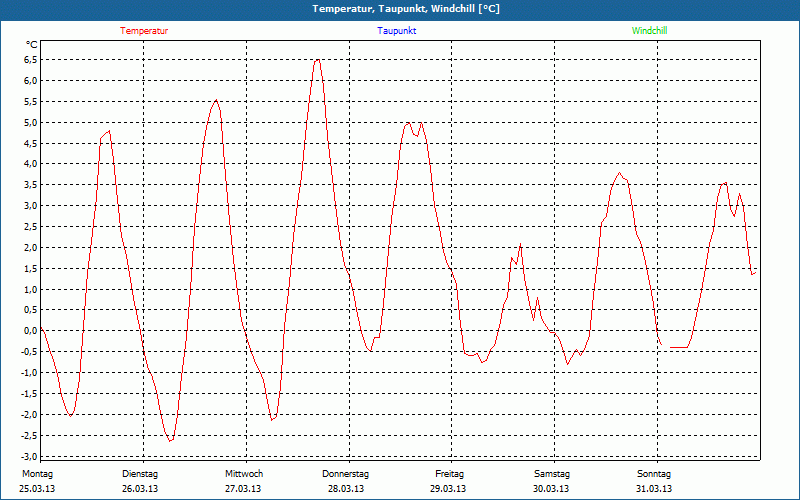Click the date 26.03.13

tap(140, 489)
